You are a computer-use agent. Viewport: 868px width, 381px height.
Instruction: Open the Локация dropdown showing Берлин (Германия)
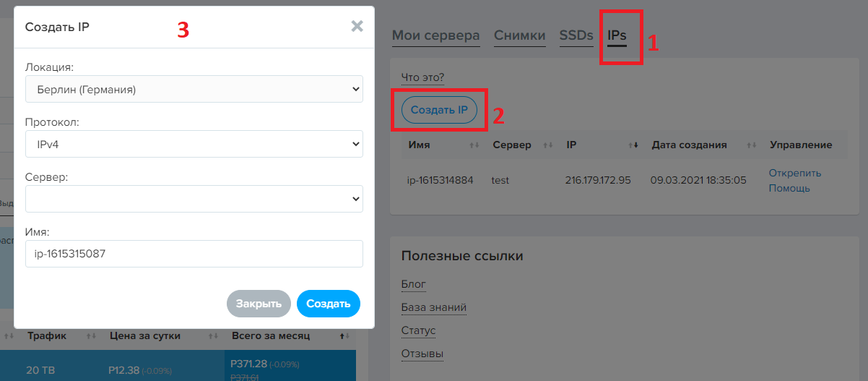point(194,89)
